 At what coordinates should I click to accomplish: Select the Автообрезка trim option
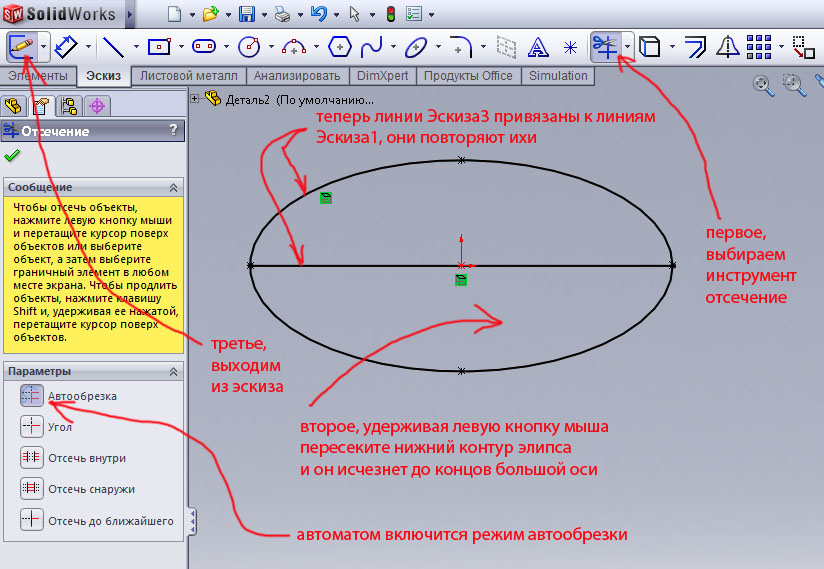(31, 396)
